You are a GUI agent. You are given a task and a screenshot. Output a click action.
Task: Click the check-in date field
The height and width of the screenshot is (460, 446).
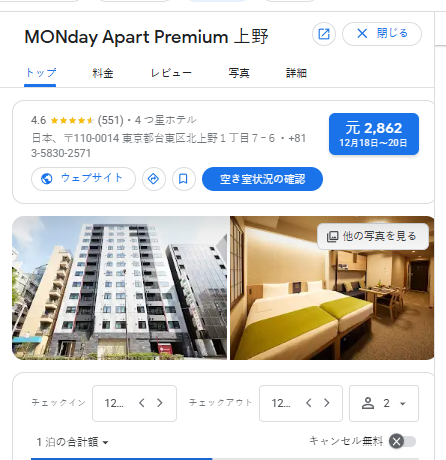134,403
